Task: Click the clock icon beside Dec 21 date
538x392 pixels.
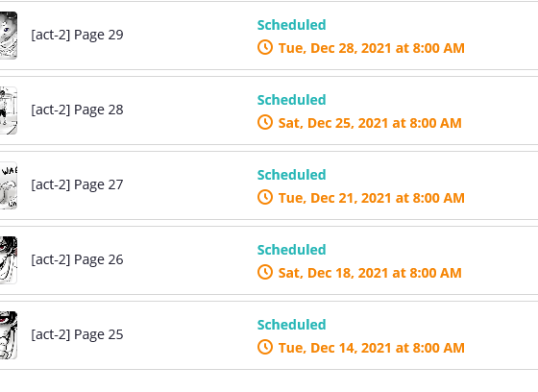Action: (265, 197)
